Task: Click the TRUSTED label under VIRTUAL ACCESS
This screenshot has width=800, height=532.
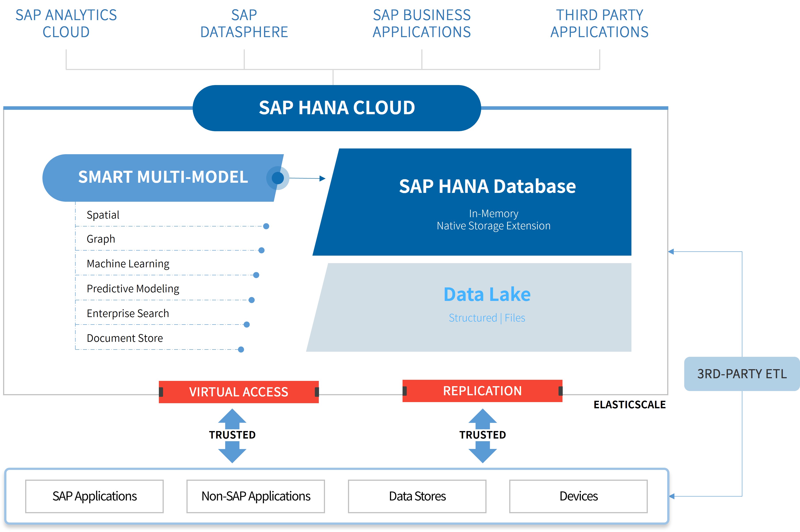Action: (232, 435)
